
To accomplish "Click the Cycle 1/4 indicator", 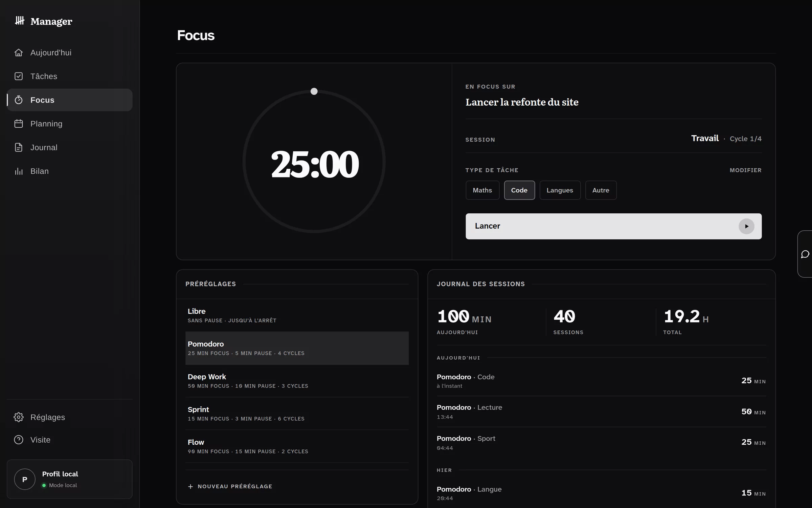I will pos(745,139).
